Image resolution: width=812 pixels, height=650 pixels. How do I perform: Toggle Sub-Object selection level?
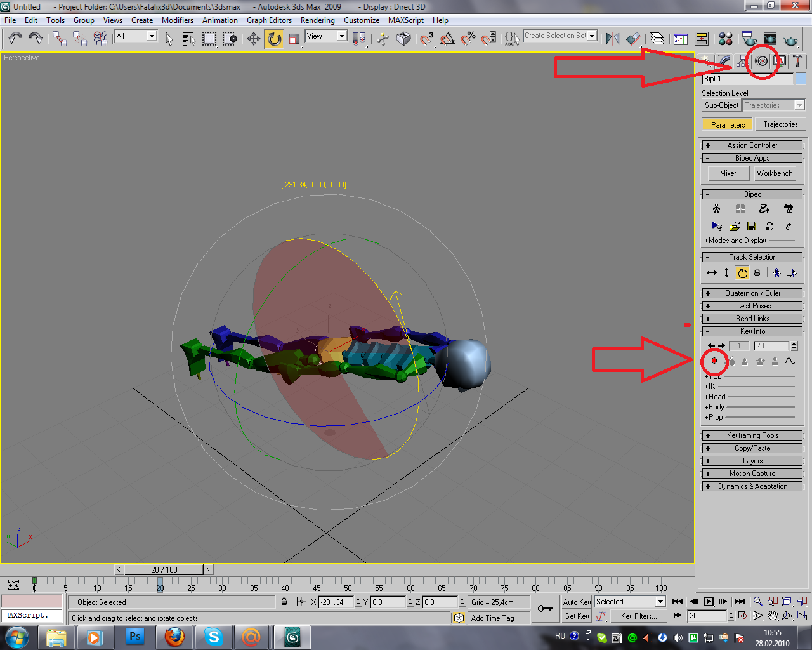click(721, 105)
